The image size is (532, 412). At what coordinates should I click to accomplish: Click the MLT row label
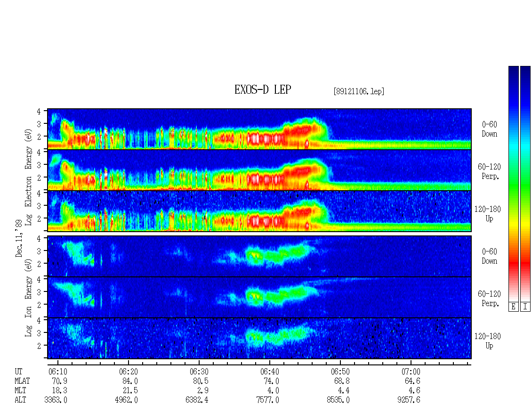point(20,391)
